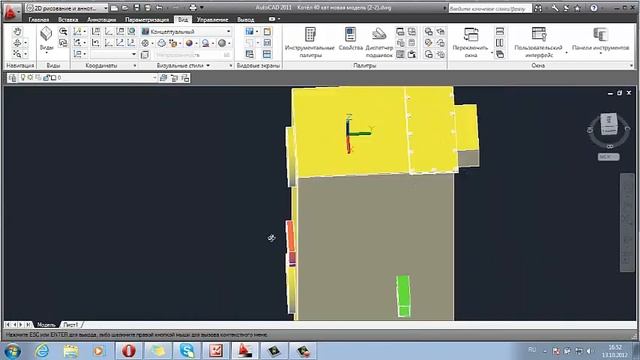Image resolution: width=640 pixels, height=360 pixels.
Task: Switch to the Параметризация ribbon tab
Action: (x=147, y=19)
